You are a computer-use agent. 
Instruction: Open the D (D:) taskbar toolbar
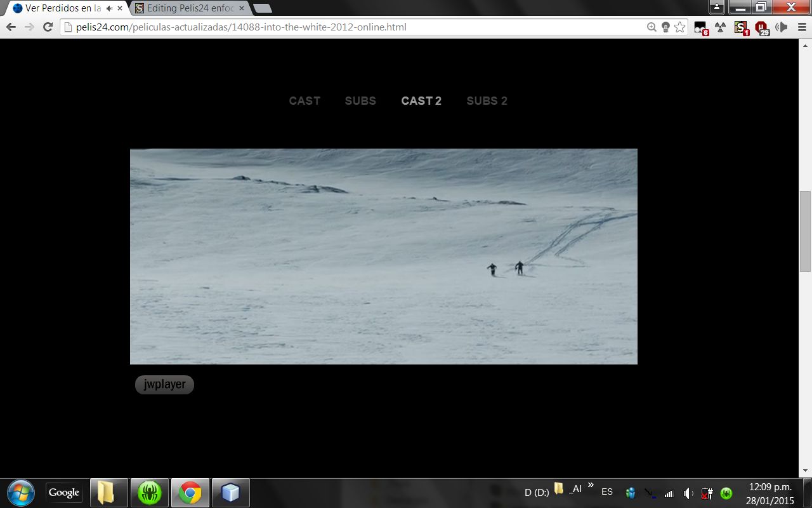[x=537, y=492]
